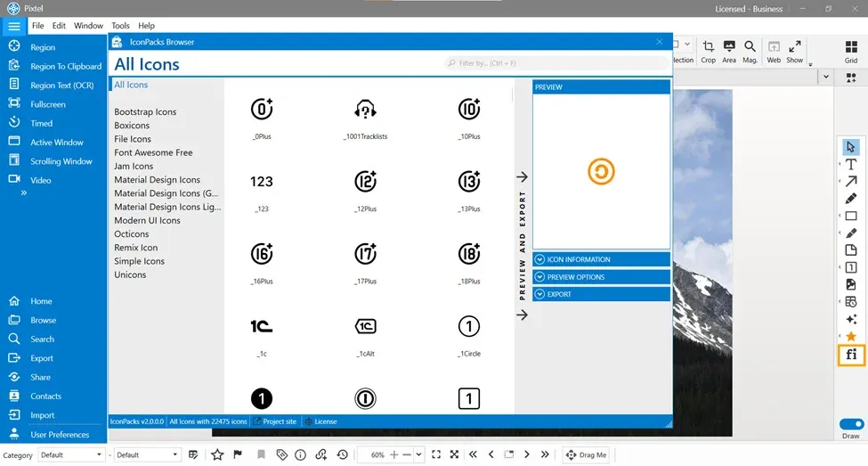The height and width of the screenshot is (466, 868).
Task: Go to the last item with double right chevron
Action: tap(545, 454)
